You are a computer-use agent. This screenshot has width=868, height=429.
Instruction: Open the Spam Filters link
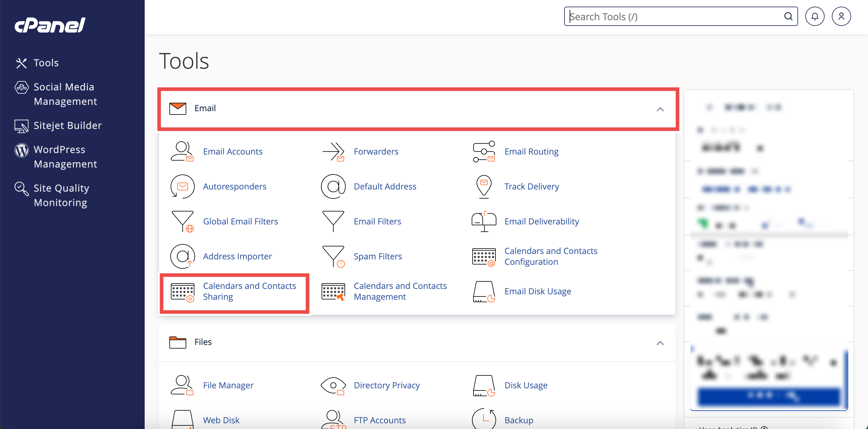(377, 256)
